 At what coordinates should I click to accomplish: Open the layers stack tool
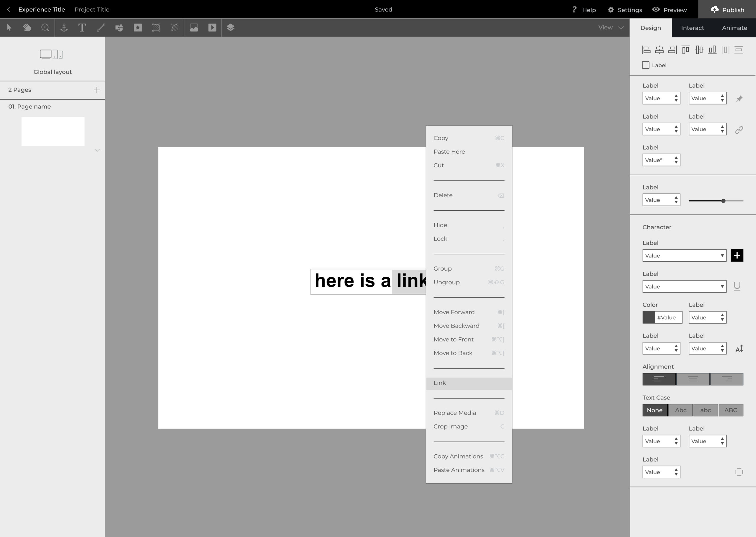[231, 27]
